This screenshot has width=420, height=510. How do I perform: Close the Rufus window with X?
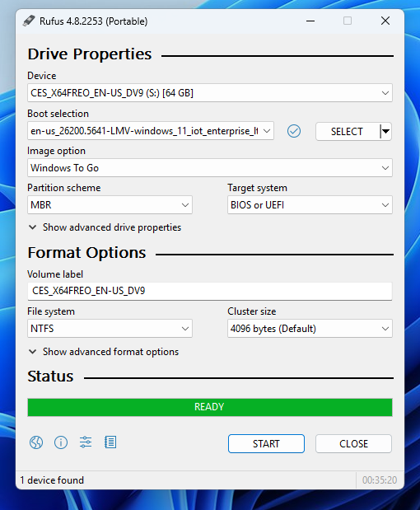tap(385, 21)
